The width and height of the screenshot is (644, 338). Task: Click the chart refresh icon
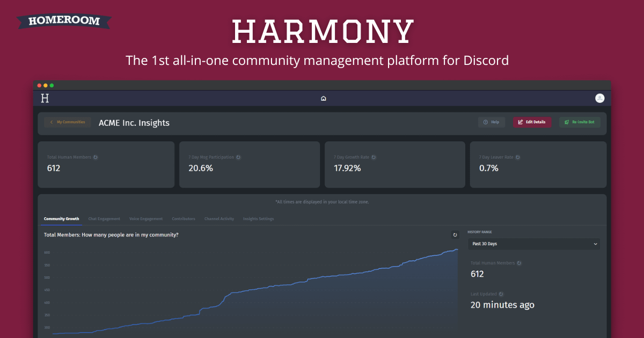click(x=455, y=235)
